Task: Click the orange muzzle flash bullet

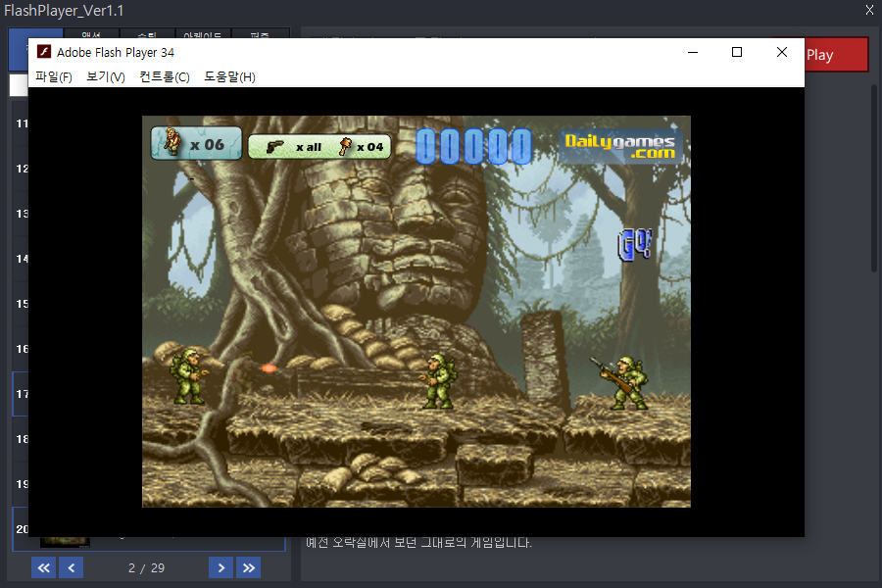Action: tap(269, 368)
